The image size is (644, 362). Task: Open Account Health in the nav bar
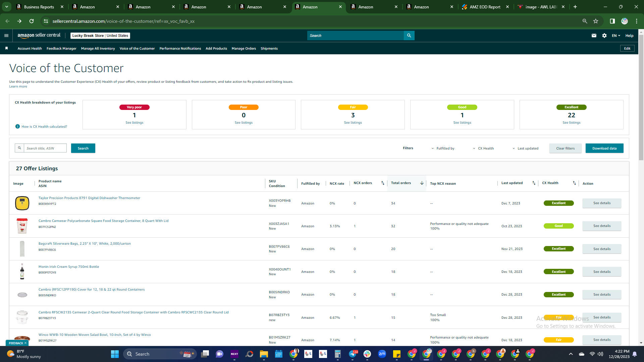tap(30, 49)
